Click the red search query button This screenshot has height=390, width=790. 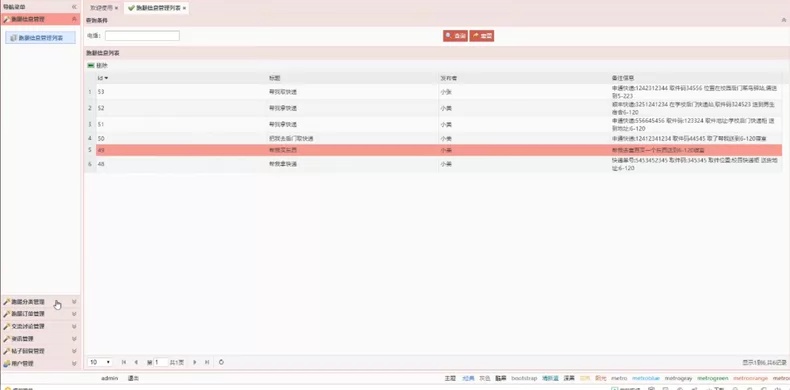[x=455, y=36]
